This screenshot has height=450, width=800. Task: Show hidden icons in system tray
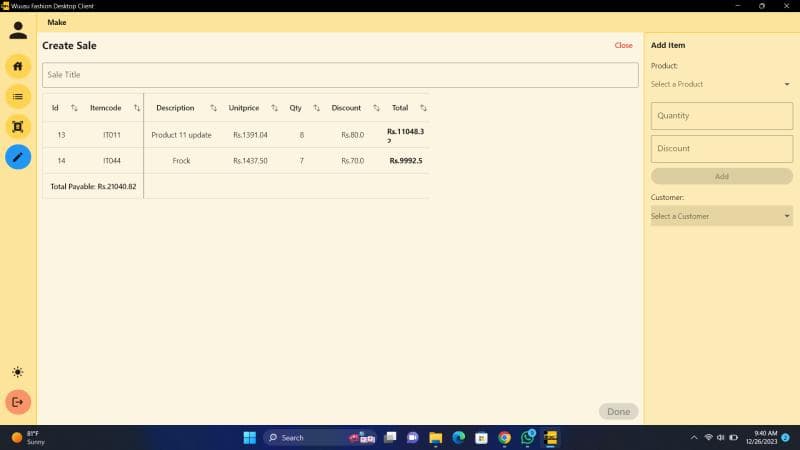694,438
